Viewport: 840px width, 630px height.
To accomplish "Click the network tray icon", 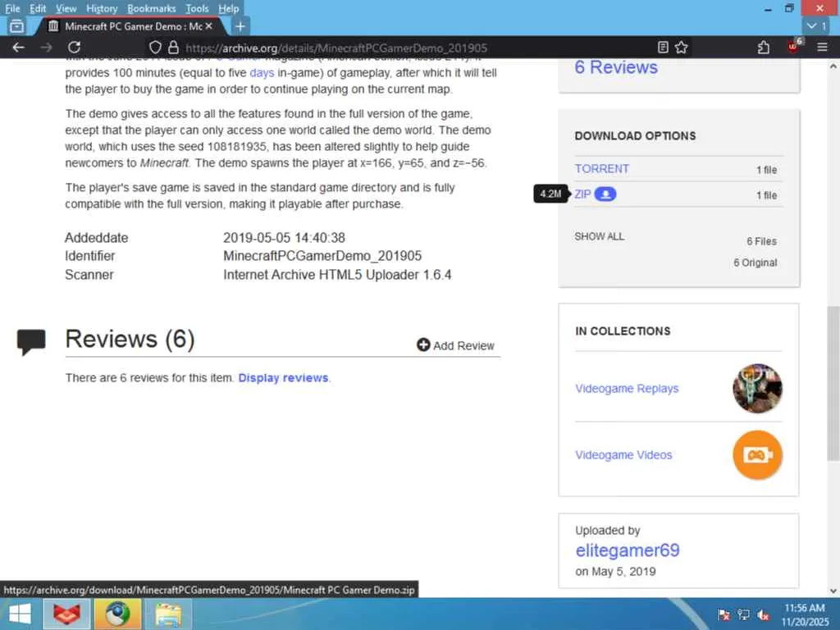I will [x=743, y=614].
